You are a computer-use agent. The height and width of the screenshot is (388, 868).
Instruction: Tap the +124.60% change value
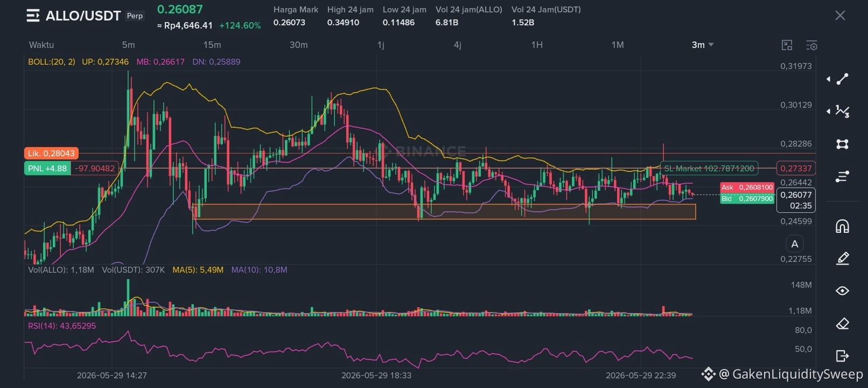click(240, 25)
